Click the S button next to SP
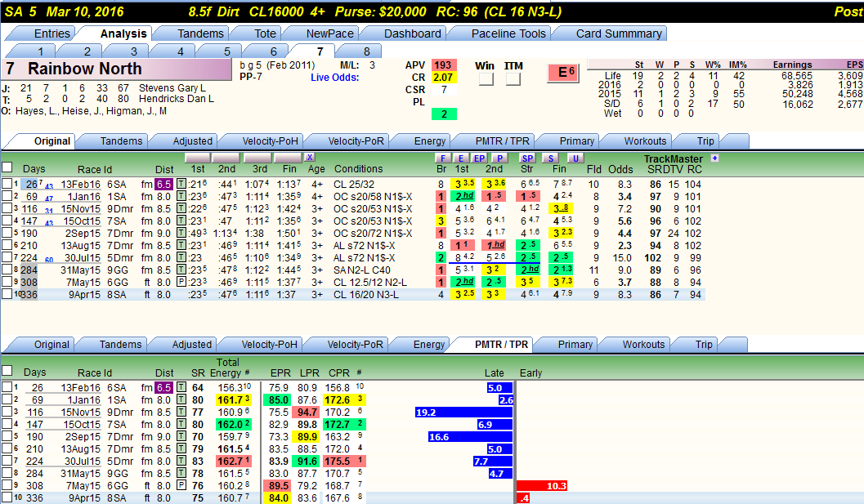This screenshot has height=504, width=864. tap(550, 158)
